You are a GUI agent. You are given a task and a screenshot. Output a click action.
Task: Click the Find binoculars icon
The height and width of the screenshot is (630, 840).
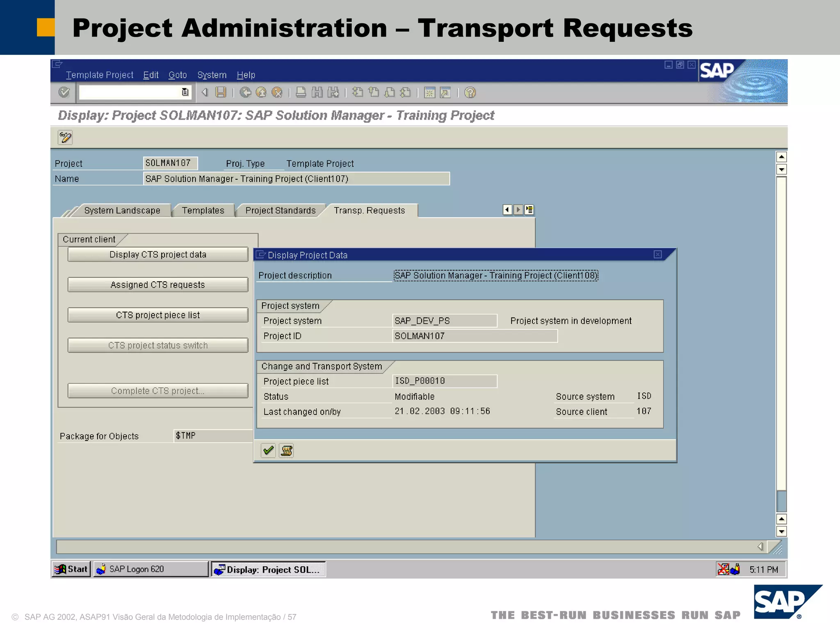(317, 93)
